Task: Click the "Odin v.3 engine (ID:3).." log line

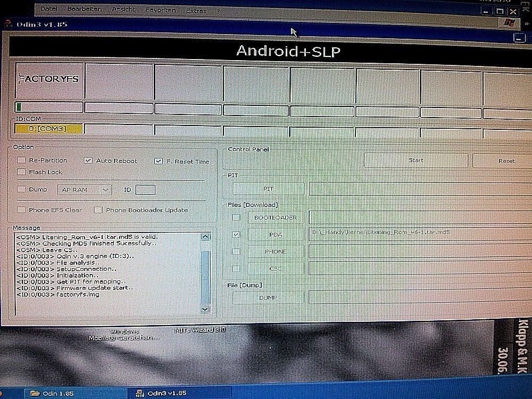Action: pos(75,256)
